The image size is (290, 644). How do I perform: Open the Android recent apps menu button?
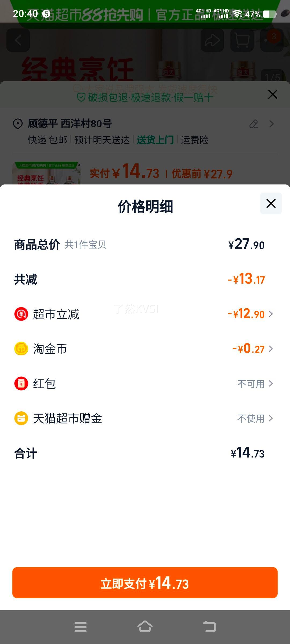pyautogui.click(x=81, y=627)
